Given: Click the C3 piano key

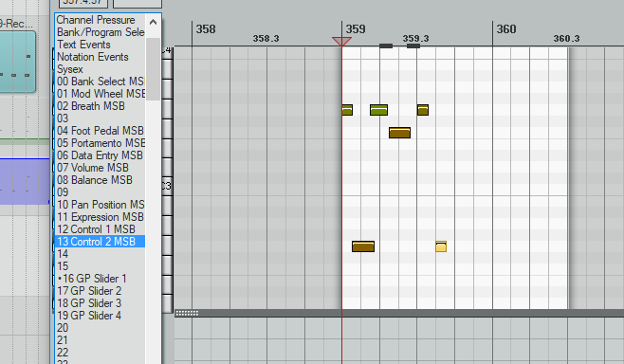Looking at the screenshot, I should tap(167, 186).
